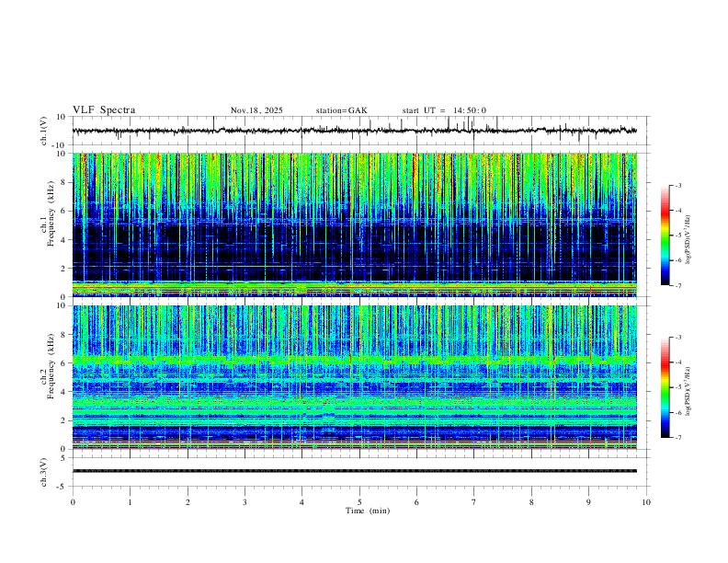The height and width of the screenshot is (563, 728).
Task: Click the ch.3 black signal band
Action: tap(355, 471)
